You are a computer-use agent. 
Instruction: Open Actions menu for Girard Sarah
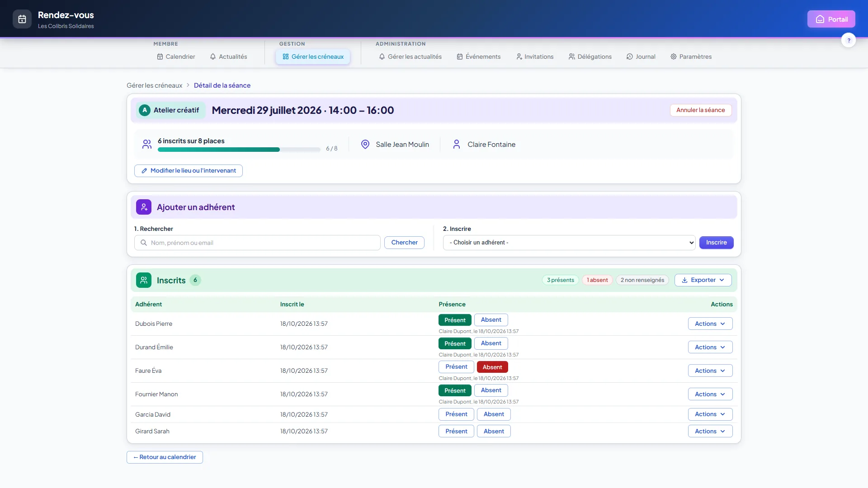(710, 431)
